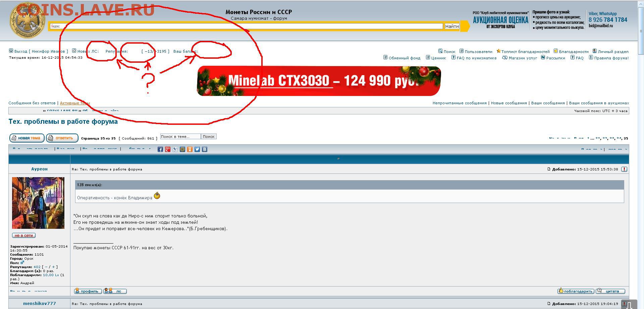
Task: Click exclamation icon beside Правила форума
Action: (x=591, y=57)
